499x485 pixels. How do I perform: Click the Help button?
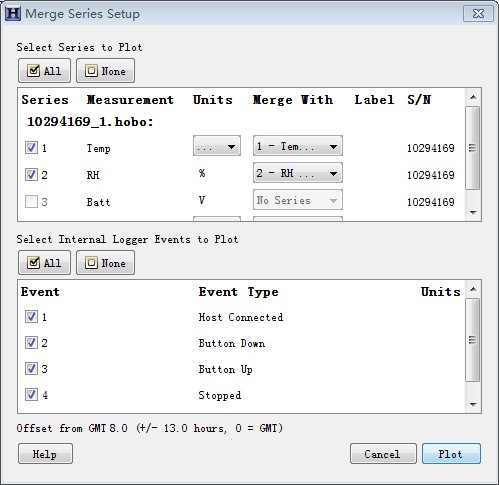pyautogui.click(x=45, y=454)
